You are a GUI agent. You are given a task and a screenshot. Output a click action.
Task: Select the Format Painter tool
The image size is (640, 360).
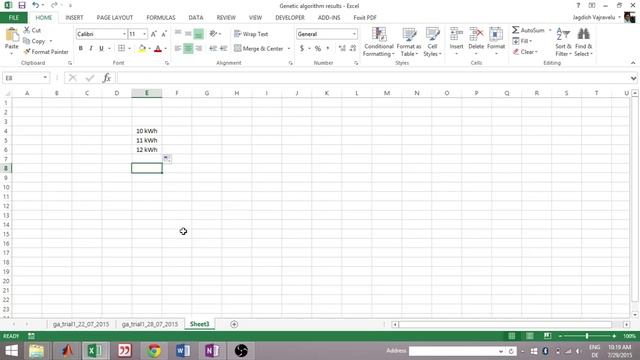(46, 52)
